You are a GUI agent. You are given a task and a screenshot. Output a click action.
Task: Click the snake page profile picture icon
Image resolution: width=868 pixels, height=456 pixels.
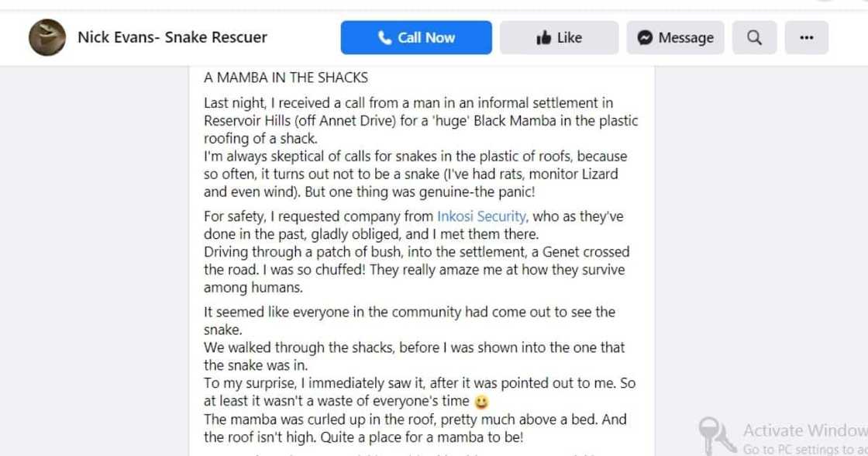pos(46,36)
